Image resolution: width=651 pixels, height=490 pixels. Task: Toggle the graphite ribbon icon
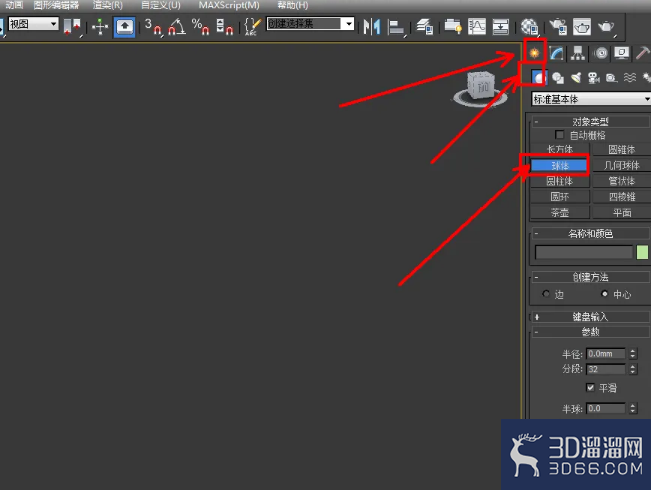click(453, 27)
